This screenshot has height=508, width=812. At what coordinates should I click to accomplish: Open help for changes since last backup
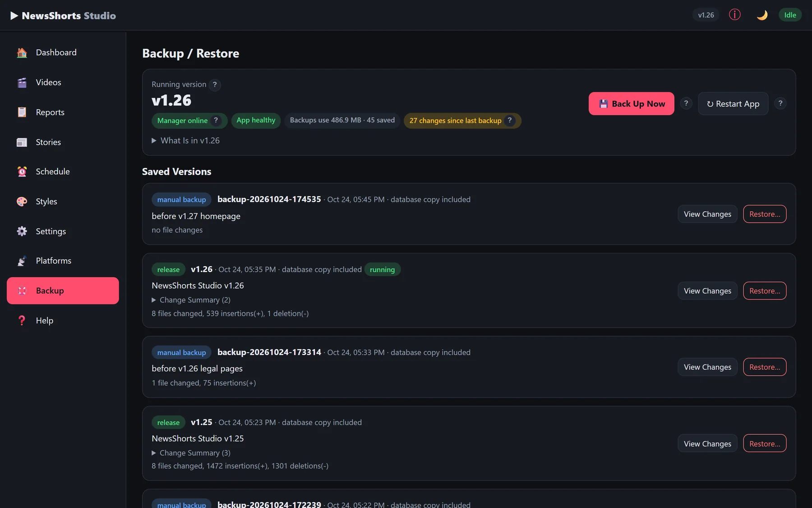click(x=510, y=120)
